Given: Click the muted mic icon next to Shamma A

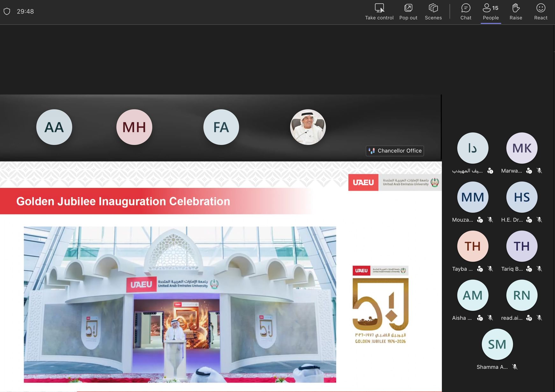Looking at the screenshot, I should pos(515,367).
